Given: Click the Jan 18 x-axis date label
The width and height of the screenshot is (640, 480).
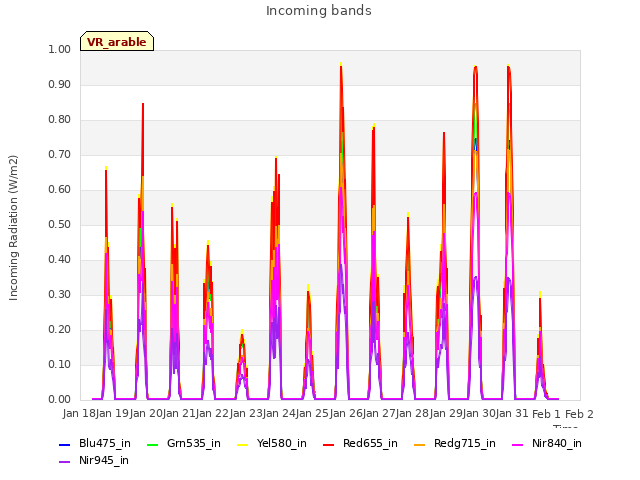Looking at the screenshot, I should point(79,414).
